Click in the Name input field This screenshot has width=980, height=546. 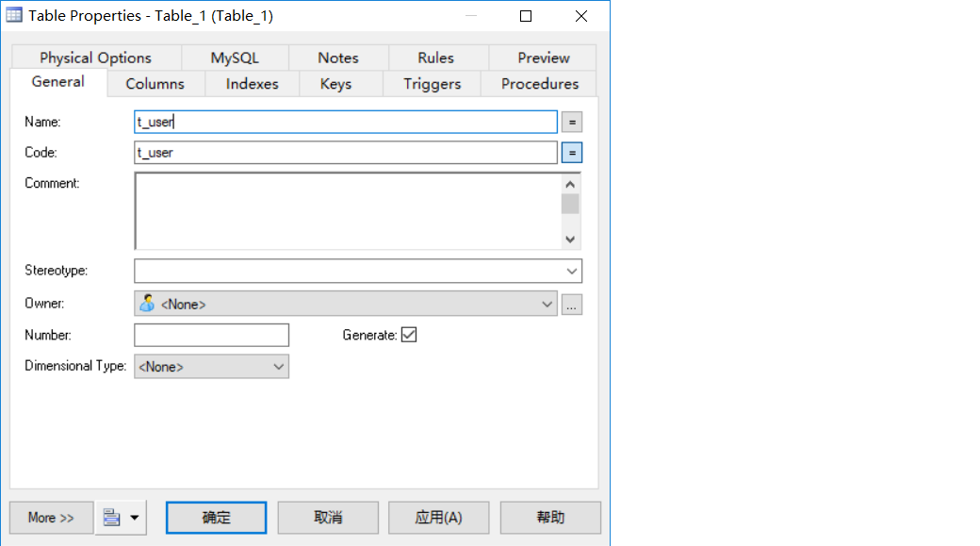[x=346, y=122]
